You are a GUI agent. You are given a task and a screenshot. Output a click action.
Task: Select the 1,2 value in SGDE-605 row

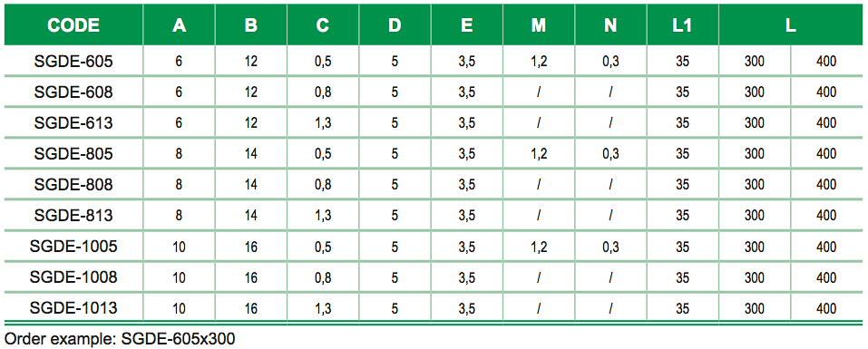pyautogui.click(x=539, y=62)
